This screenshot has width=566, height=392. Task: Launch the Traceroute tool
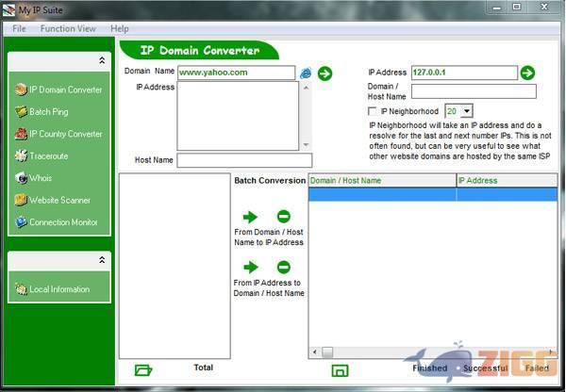coord(42,155)
